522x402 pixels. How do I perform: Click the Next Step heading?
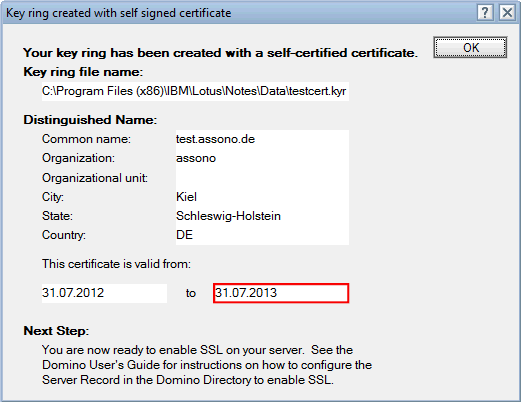click(x=56, y=331)
